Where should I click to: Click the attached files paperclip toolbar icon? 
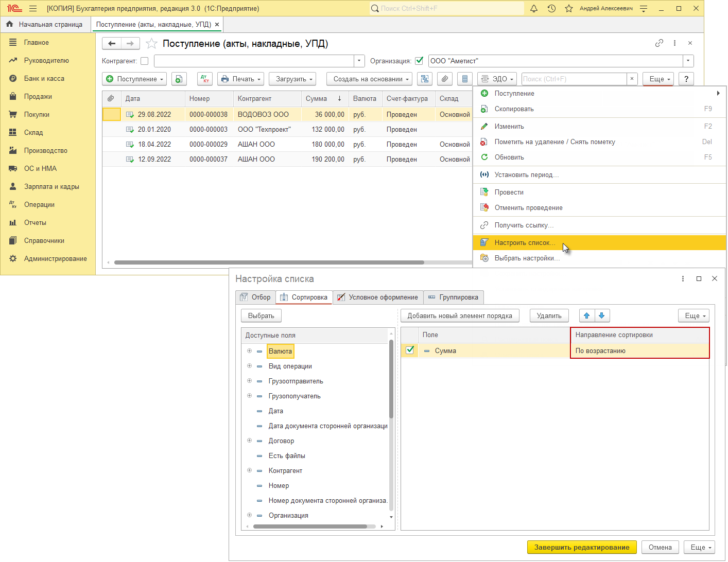pos(445,79)
